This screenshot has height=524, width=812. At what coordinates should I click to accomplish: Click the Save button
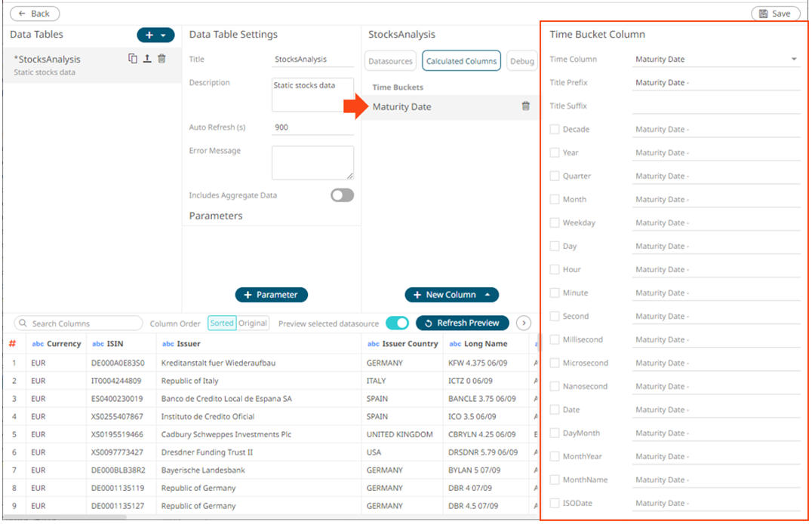click(x=775, y=14)
